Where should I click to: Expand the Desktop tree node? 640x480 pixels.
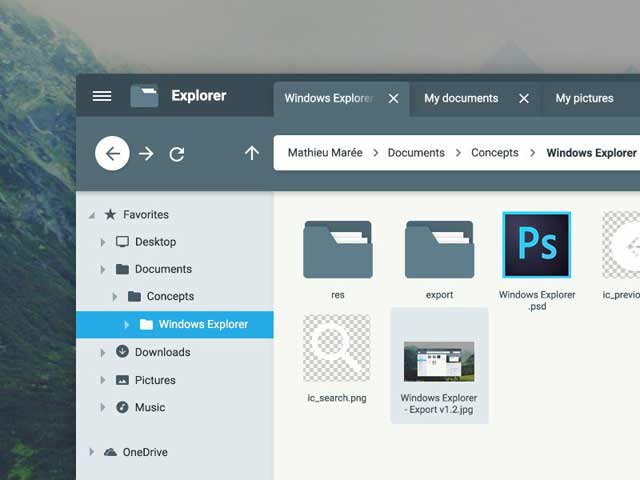pyautogui.click(x=103, y=242)
